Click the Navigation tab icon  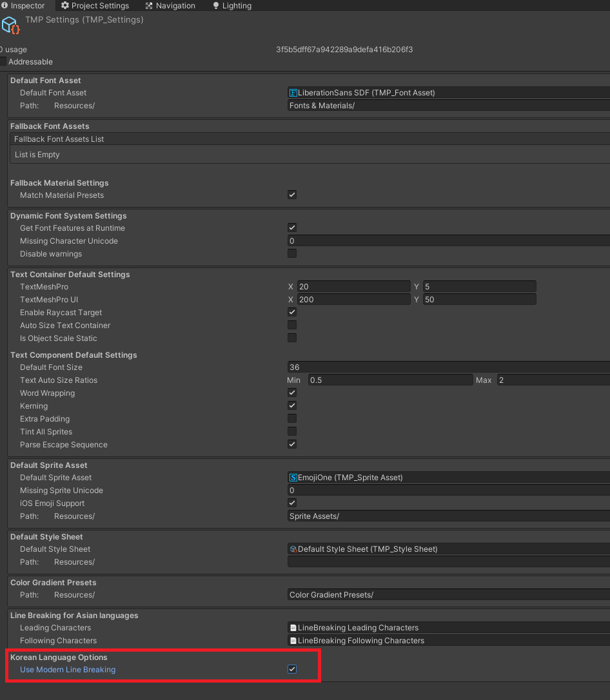[149, 5]
